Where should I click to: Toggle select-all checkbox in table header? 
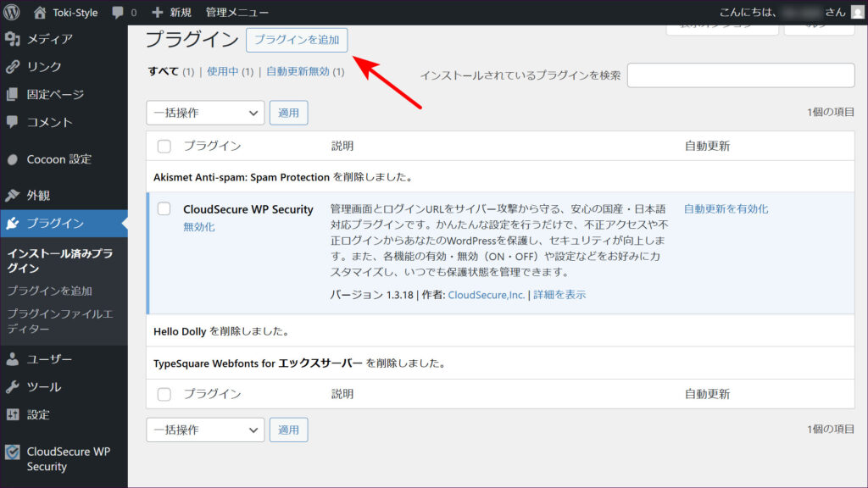pos(164,147)
